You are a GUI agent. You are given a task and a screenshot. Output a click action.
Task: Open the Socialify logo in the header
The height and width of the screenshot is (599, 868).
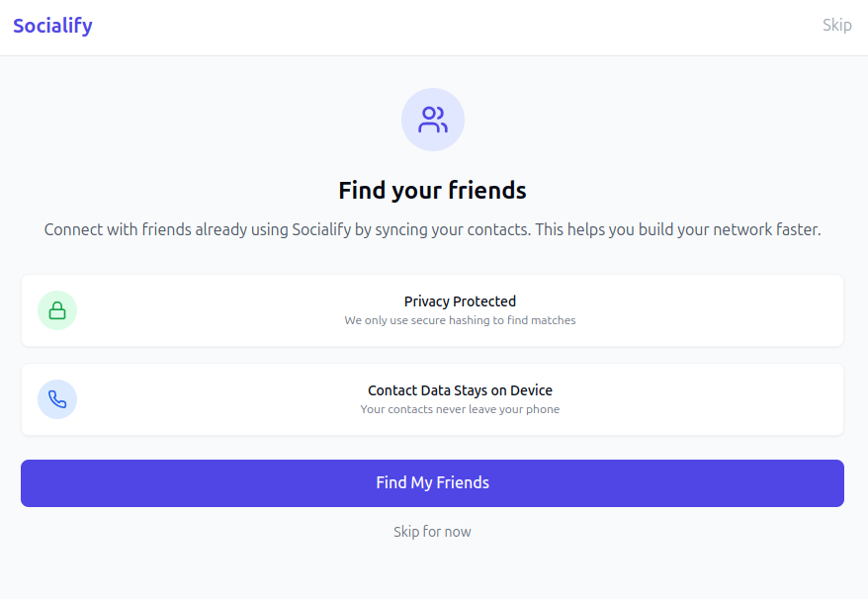click(51, 25)
